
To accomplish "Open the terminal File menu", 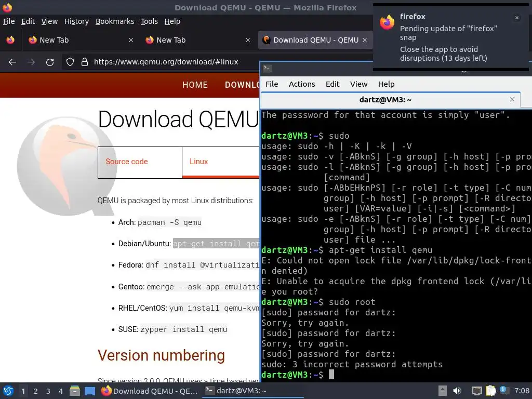I will click(272, 84).
